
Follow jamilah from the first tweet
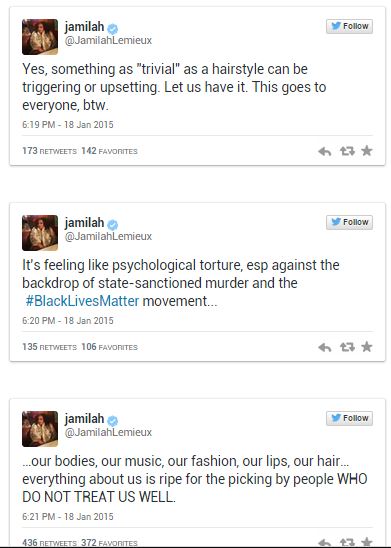[x=349, y=26]
